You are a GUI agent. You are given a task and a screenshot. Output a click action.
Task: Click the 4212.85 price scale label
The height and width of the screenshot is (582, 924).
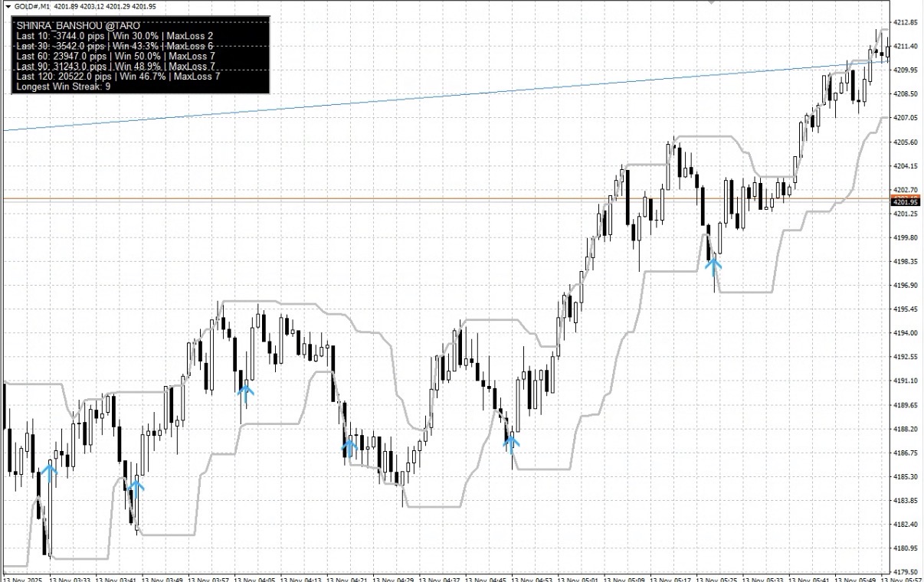click(x=906, y=22)
